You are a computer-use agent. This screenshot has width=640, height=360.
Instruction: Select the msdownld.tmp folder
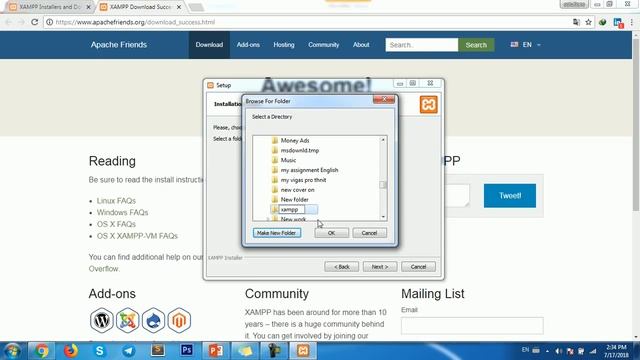coord(300,150)
